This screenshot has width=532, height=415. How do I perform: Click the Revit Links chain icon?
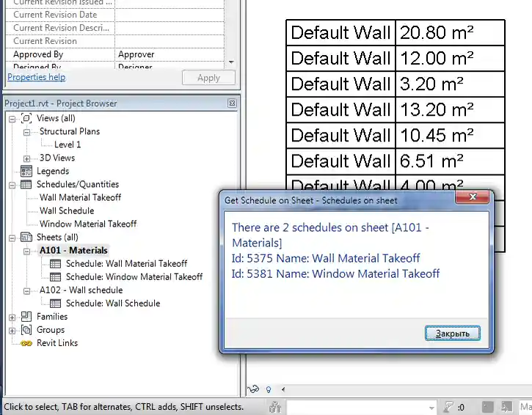[26, 343]
